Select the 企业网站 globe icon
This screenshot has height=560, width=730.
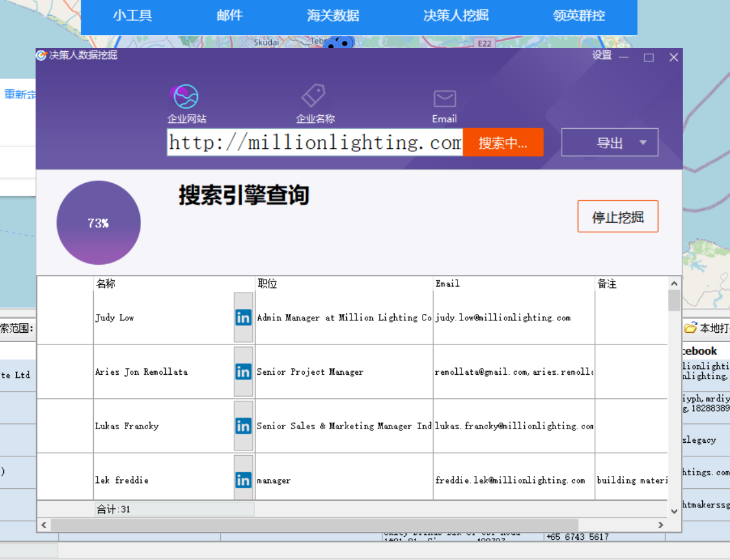pos(185,96)
